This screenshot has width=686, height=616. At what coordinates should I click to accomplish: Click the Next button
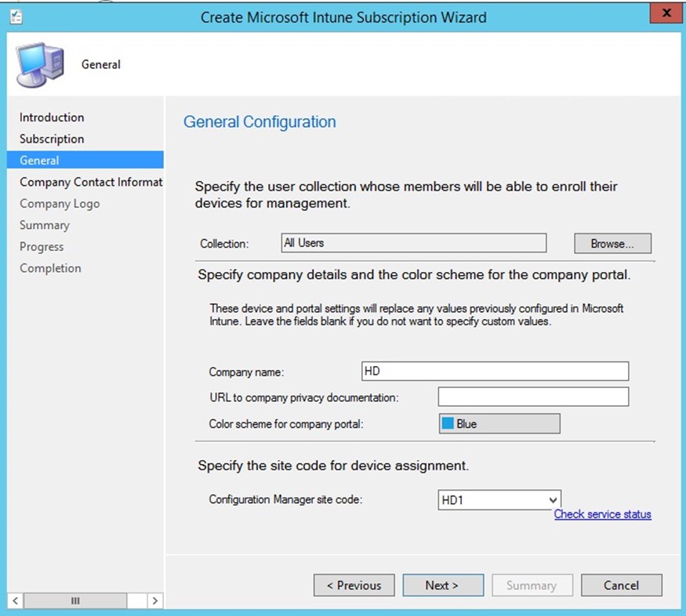443,585
